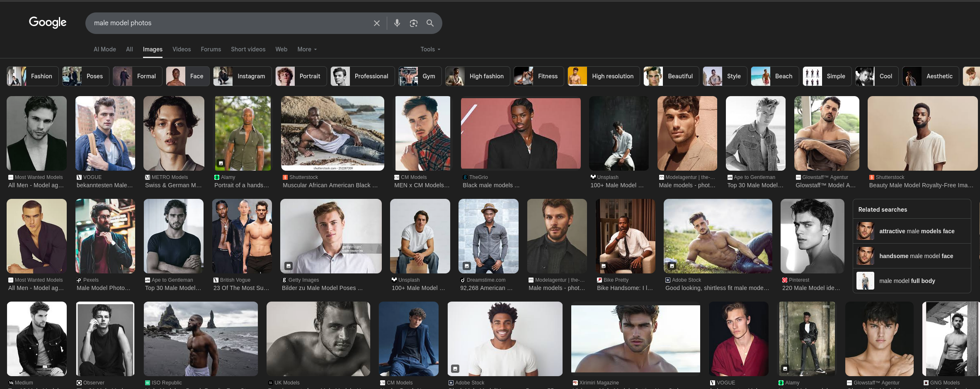Screen dimensions: 980x389
Task: Open related search 'attractive male models face'
Action: (917, 231)
